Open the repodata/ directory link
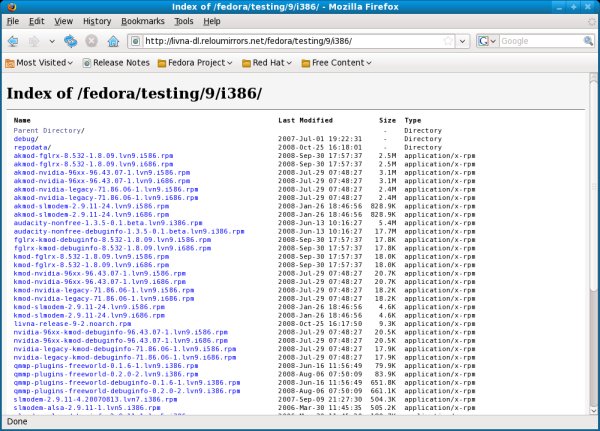 (x=32, y=147)
